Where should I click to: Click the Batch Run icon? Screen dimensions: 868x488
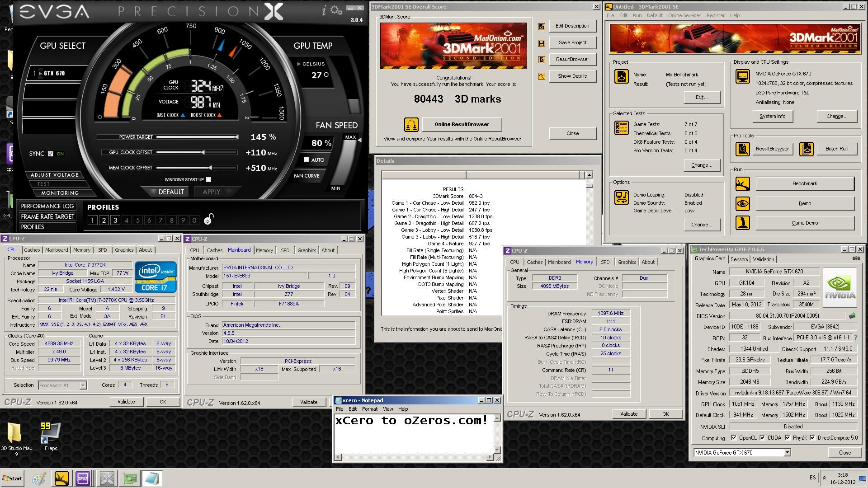806,149
